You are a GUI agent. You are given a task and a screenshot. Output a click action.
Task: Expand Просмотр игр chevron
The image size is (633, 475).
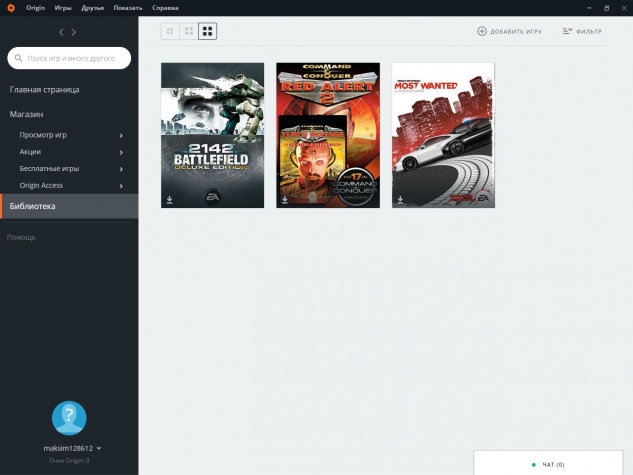click(121, 136)
